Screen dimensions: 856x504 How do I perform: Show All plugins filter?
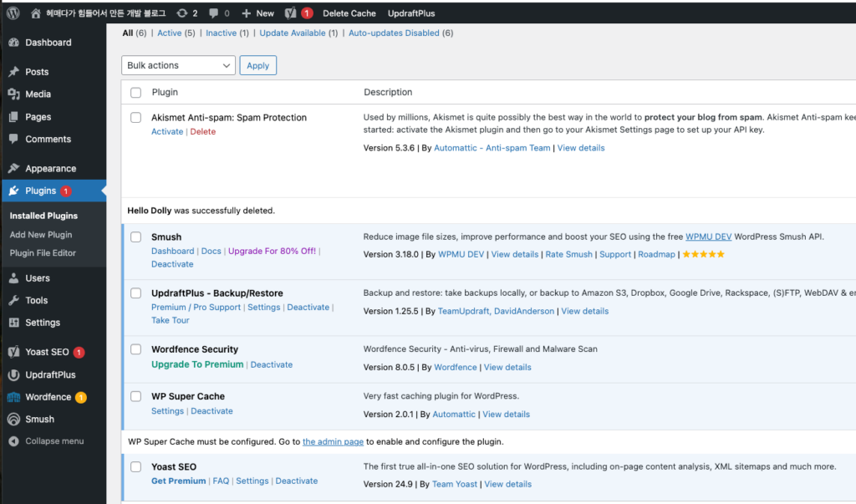click(128, 33)
